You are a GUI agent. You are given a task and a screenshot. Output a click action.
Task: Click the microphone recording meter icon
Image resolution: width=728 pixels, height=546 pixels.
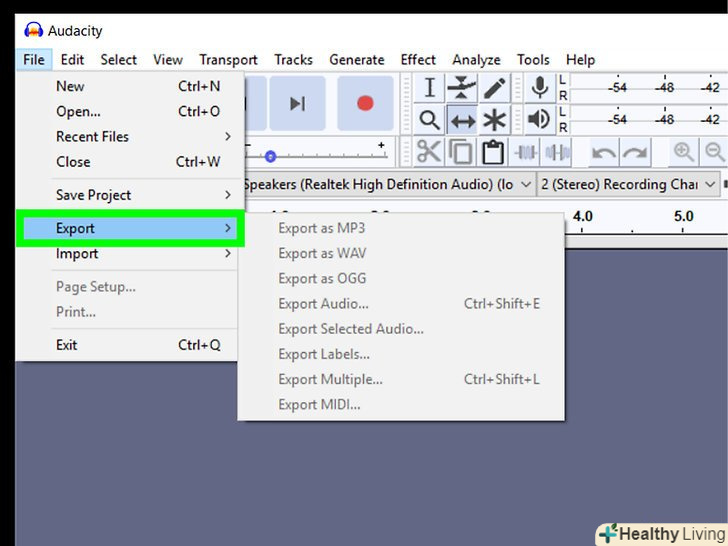[540, 87]
